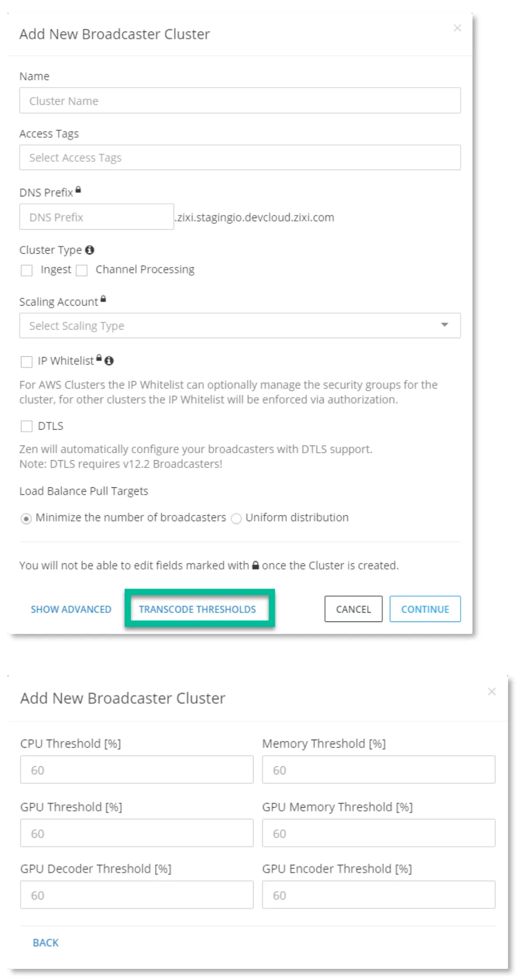This screenshot has height=980, width=516.
Task: Click the .zixi.stagingio.devcloud.zixi.com domain text
Action: pyautogui.click(x=254, y=218)
